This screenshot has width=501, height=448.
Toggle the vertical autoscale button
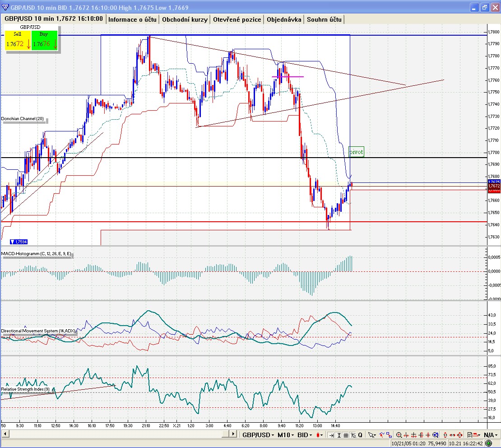pyautogui.click(x=339, y=435)
